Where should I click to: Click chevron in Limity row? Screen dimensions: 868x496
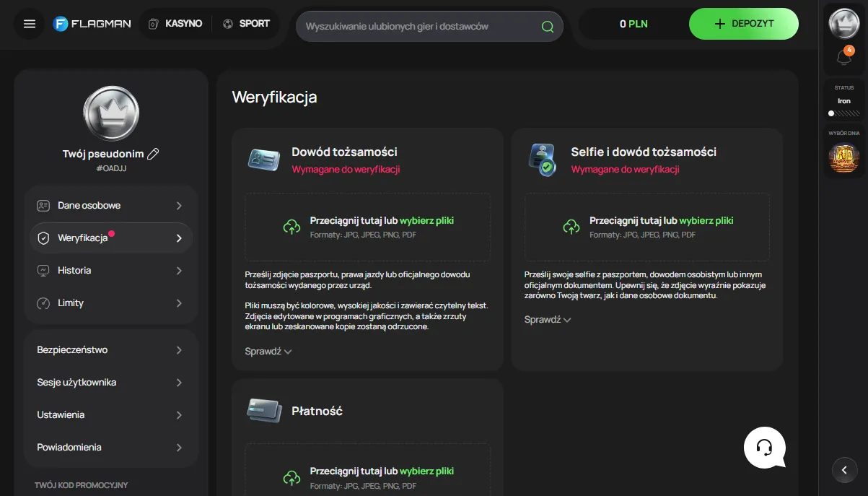179,303
